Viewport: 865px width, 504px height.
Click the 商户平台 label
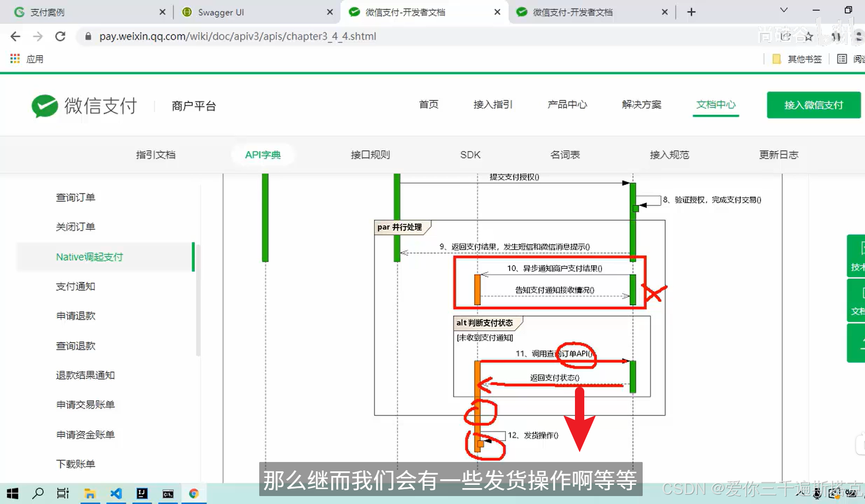pyautogui.click(x=194, y=106)
